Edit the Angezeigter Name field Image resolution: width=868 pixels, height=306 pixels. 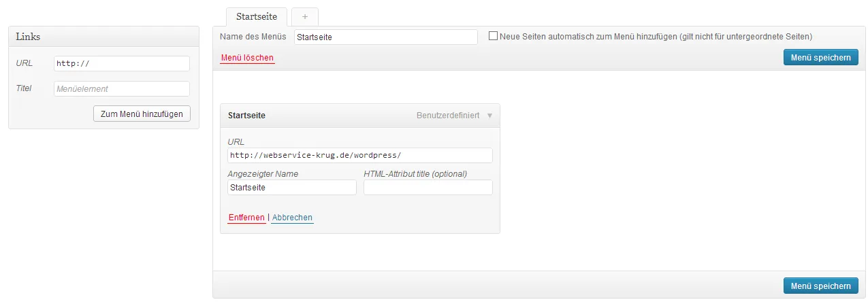coord(292,187)
